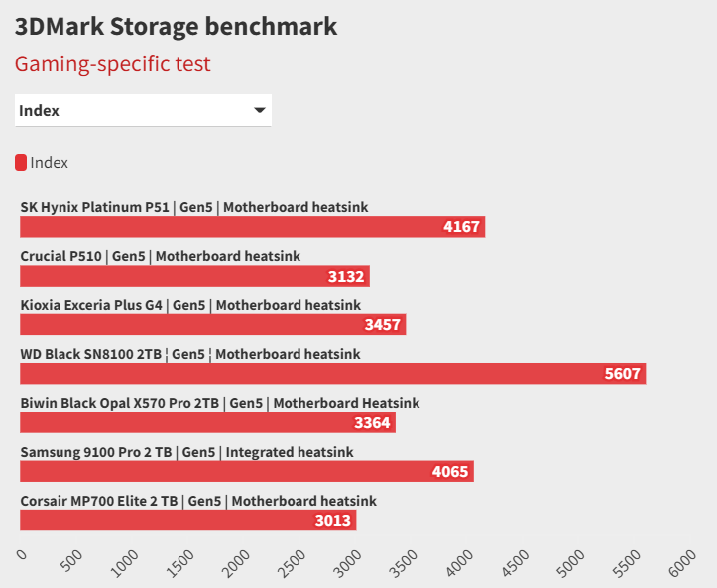Select the Corsair MP700 Elite label text
The image size is (717, 588).
click(x=197, y=501)
